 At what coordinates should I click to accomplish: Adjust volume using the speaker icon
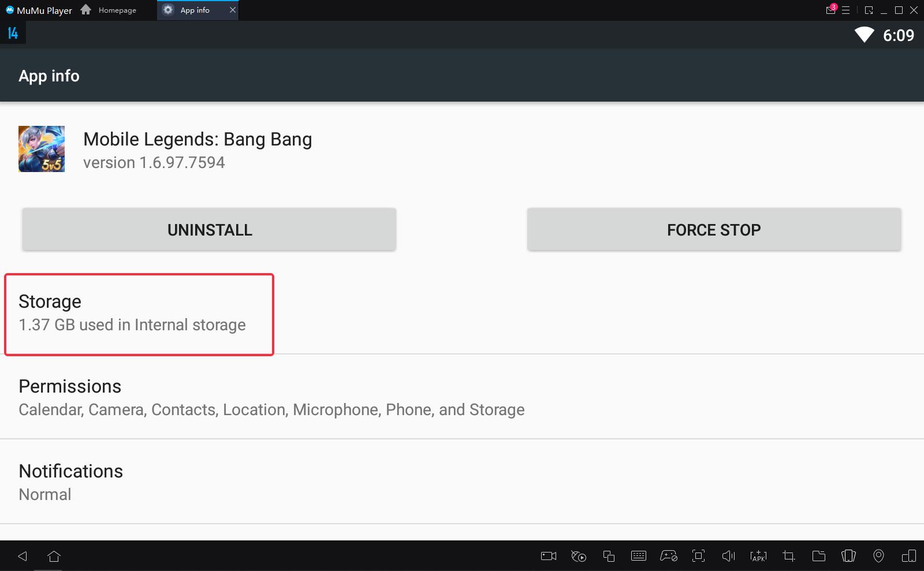729,556
